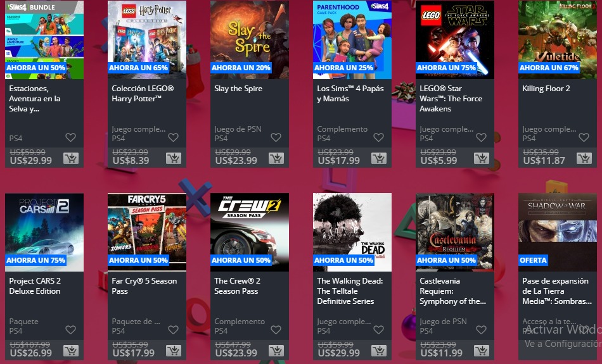Open the Slay the Spire title link
Viewport: 602px width, 364px height.
(x=238, y=89)
